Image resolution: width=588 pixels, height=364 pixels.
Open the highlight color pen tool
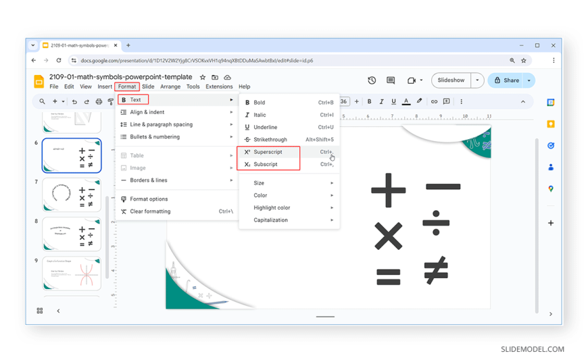coord(419,101)
